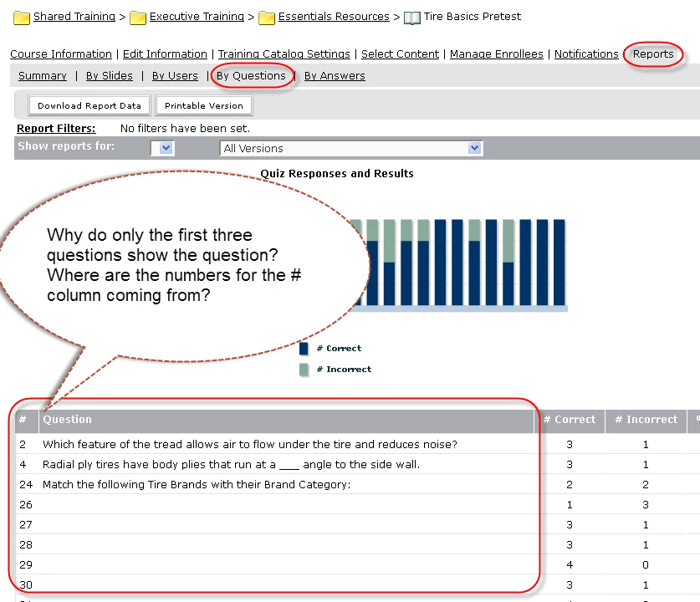
Task: Click the last bar in the chart
Action: tap(559, 263)
